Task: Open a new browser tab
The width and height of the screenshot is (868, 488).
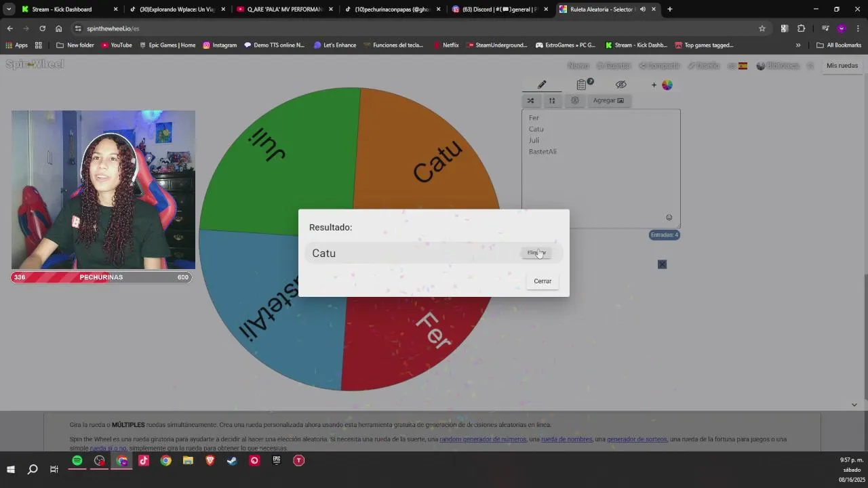Action: coord(669,9)
